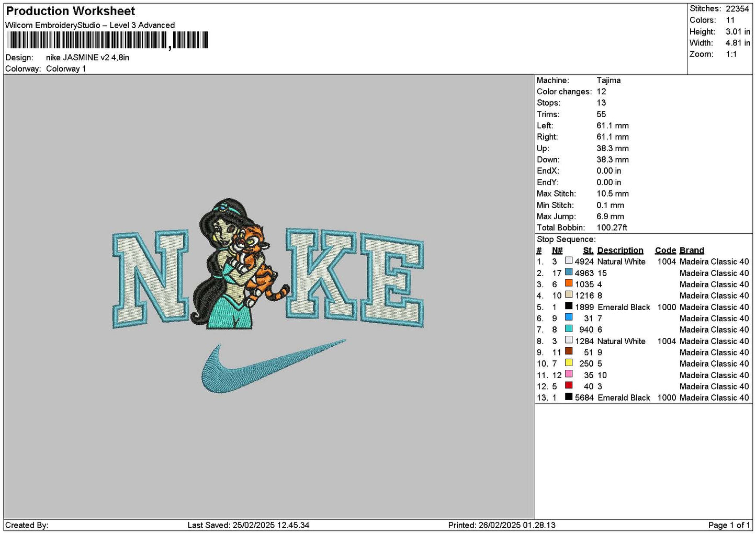The width and height of the screenshot is (756, 534).
Task: Click the Width value 4.81 in
Action: (738, 43)
